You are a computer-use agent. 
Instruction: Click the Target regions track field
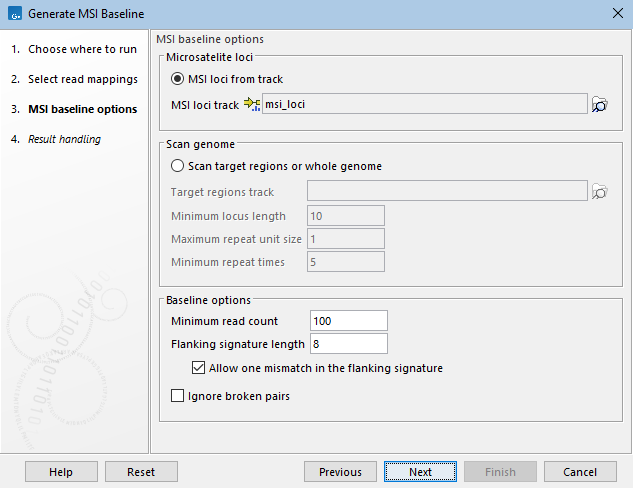[x=447, y=191]
